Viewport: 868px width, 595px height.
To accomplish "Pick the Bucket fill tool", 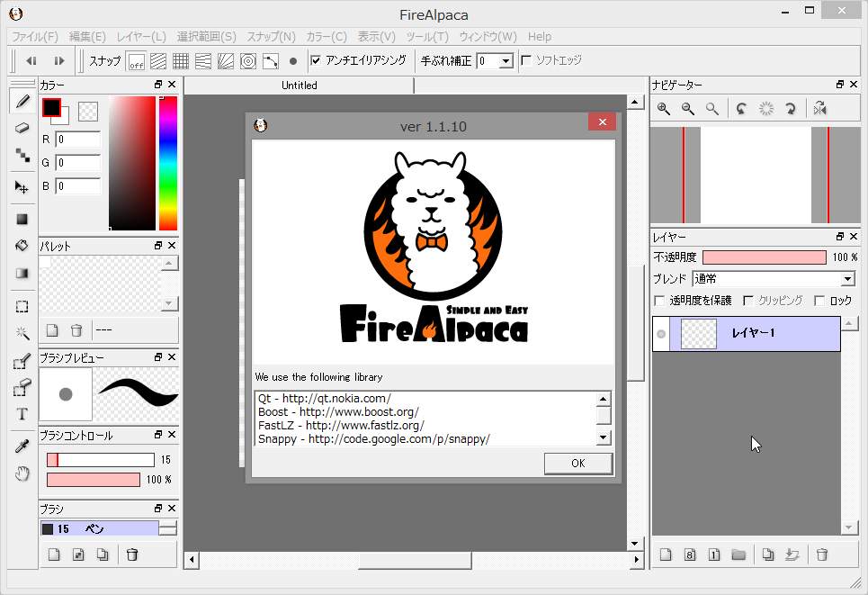I will 22,245.
